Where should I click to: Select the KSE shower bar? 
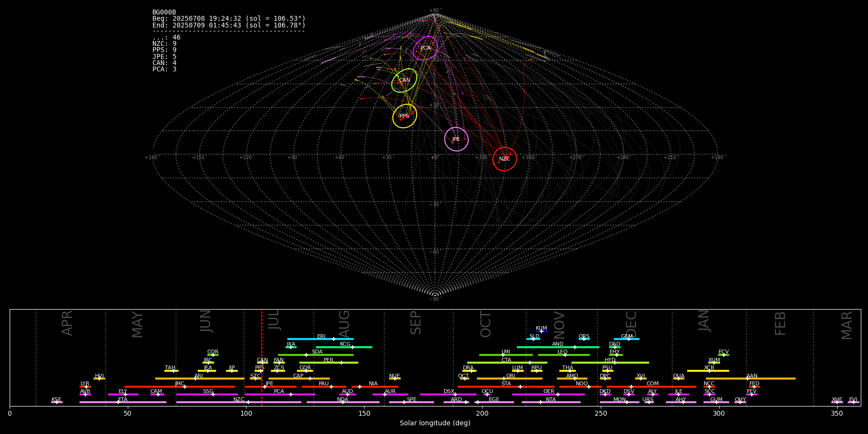pyautogui.click(x=57, y=402)
